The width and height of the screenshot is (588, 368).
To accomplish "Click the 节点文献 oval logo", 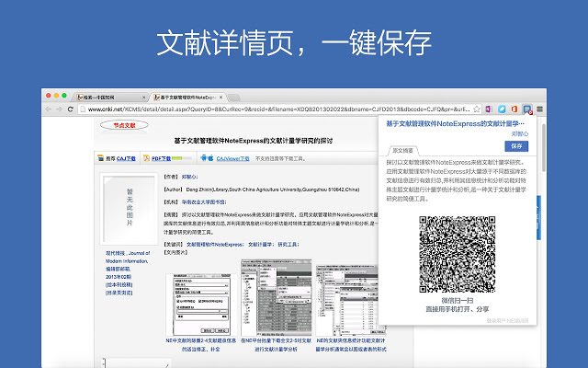I will coord(124,125).
